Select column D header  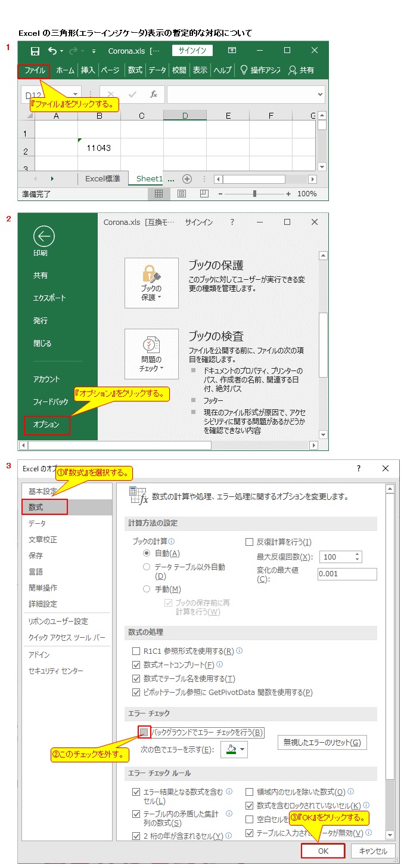coord(185,116)
